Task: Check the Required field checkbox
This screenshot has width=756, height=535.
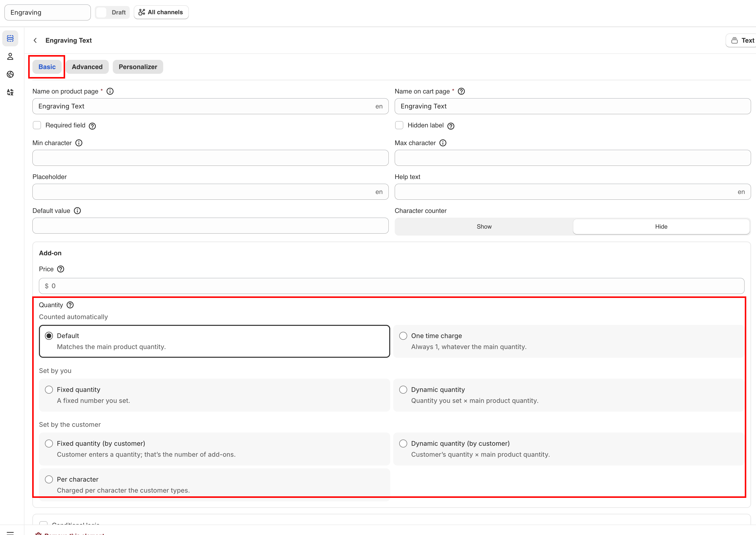Action: point(37,125)
